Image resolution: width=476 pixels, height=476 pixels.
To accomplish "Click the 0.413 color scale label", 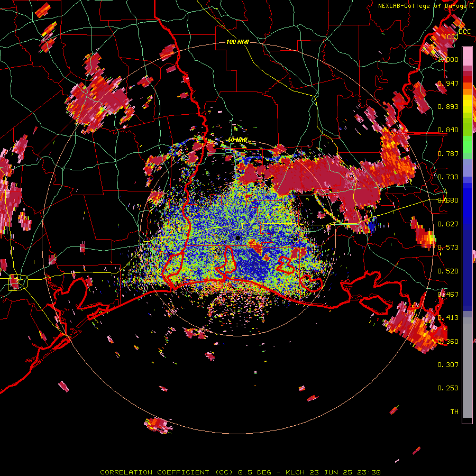I will (448, 318).
